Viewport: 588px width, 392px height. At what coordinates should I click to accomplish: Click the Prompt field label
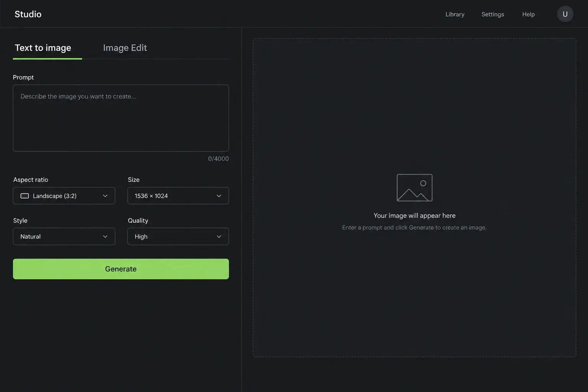pyautogui.click(x=23, y=77)
